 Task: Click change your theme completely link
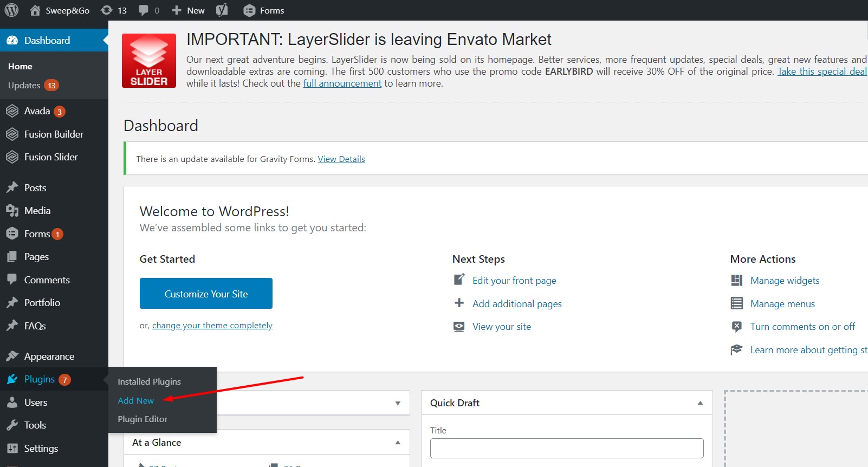(212, 326)
